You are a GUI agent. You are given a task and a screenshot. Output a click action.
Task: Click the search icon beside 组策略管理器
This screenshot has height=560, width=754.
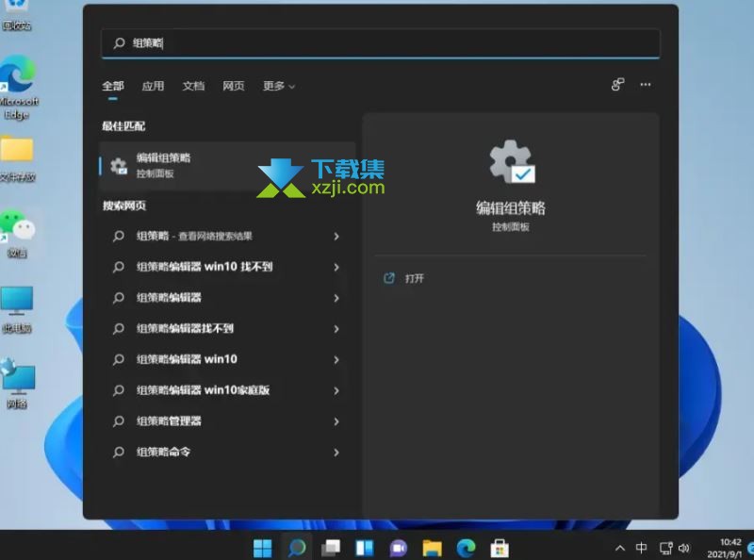[x=119, y=421]
